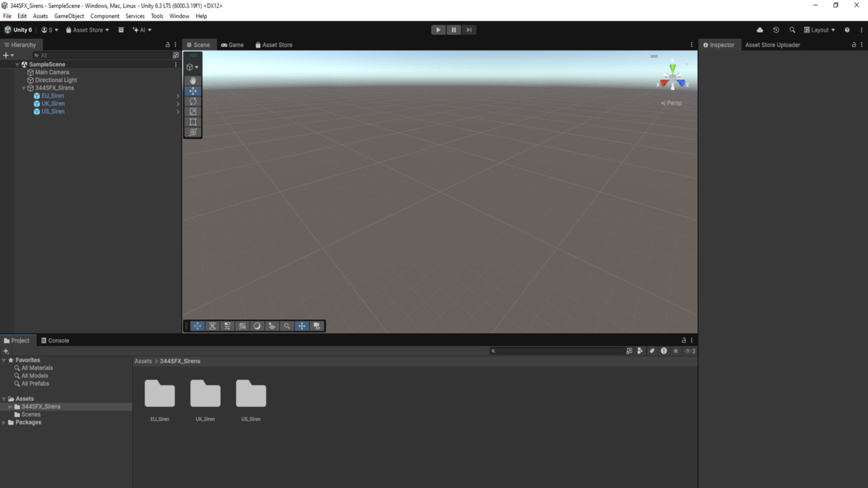Expand the Packages folder in Project tree
Viewport: 868px width, 488px height.
click(4, 422)
